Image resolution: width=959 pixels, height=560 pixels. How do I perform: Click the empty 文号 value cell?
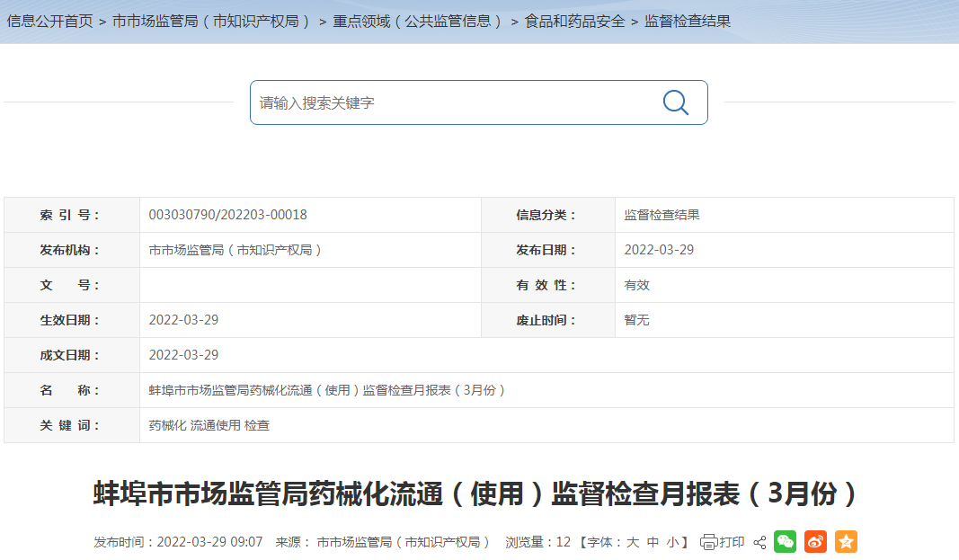pyautogui.click(x=311, y=285)
